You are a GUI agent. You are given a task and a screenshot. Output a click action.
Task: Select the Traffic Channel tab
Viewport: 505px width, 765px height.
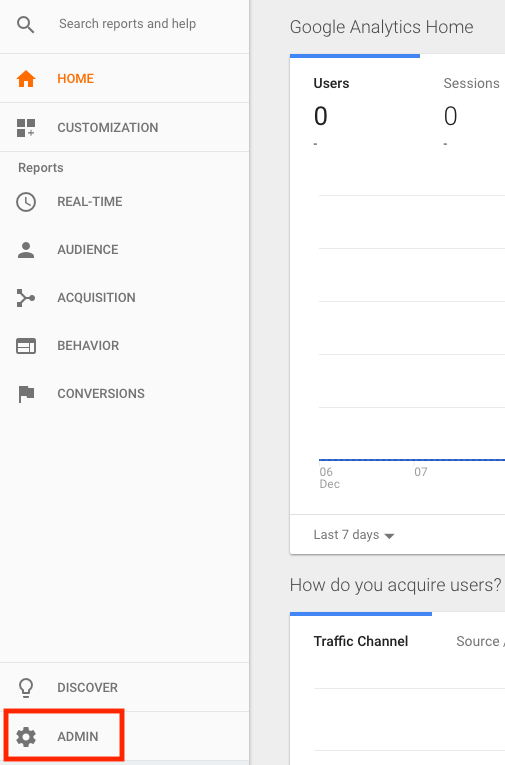(x=361, y=641)
